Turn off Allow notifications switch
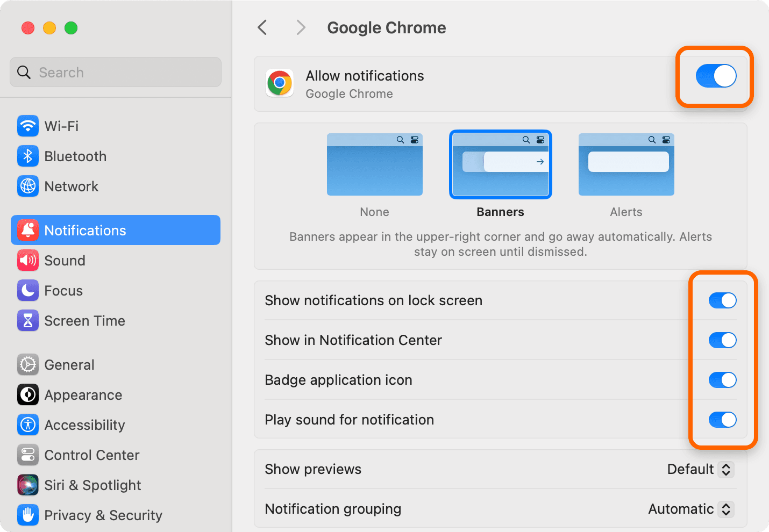769x532 pixels. coord(716,76)
